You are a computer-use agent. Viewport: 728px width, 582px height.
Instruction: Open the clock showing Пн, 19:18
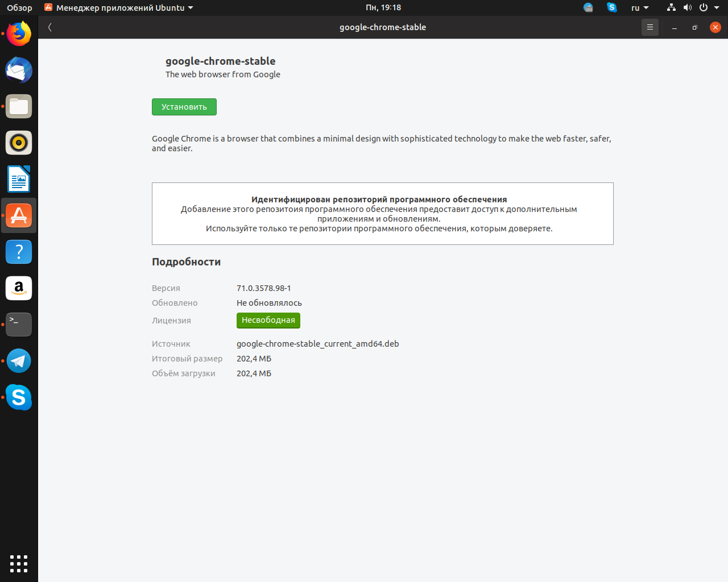tap(383, 7)
